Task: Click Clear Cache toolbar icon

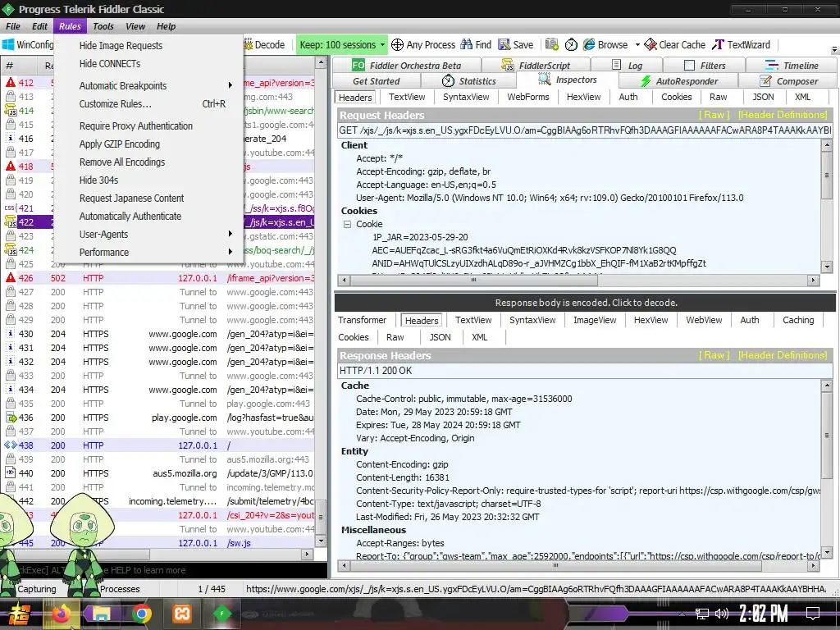Action: (x=651, y=44)
